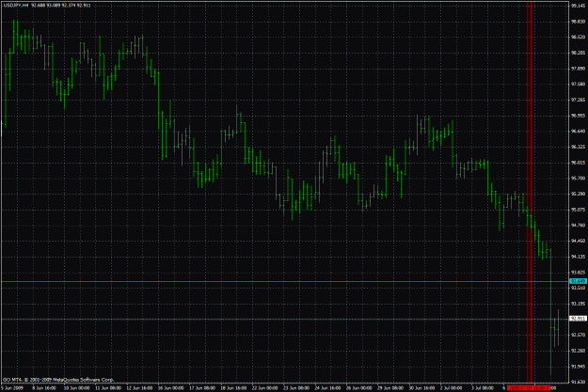Click the 26 Jun 00:00 time axis label
This screenshot has height=392, width=588.
(x=358, y=388)
